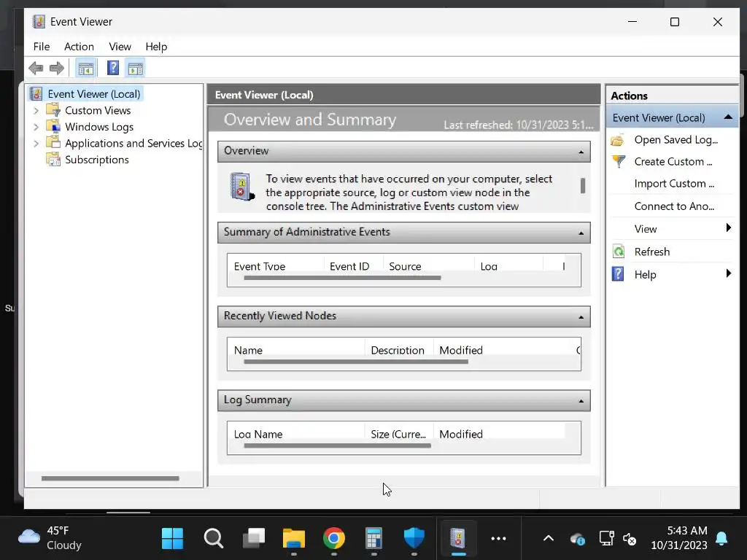Screen dimensions: 747x560
Task: Click the Subscriptions node icon
Action: coord(53,159)
